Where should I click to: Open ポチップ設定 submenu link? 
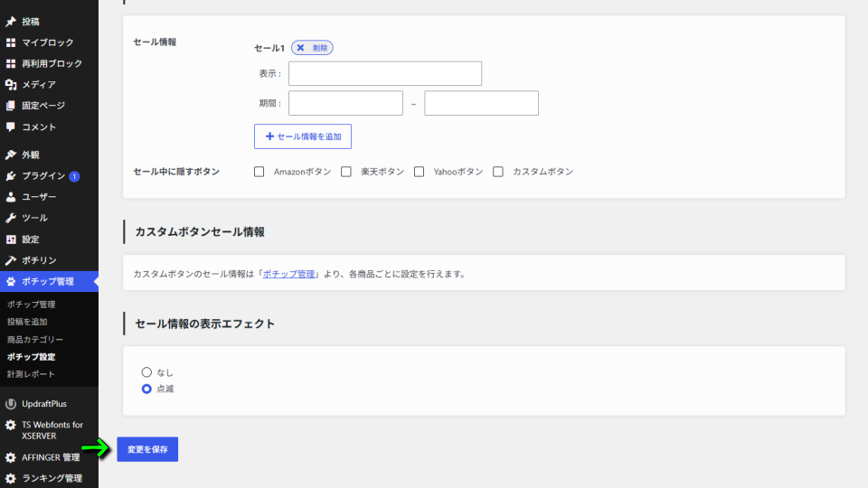pyautogui.click(x=31, y=357)
